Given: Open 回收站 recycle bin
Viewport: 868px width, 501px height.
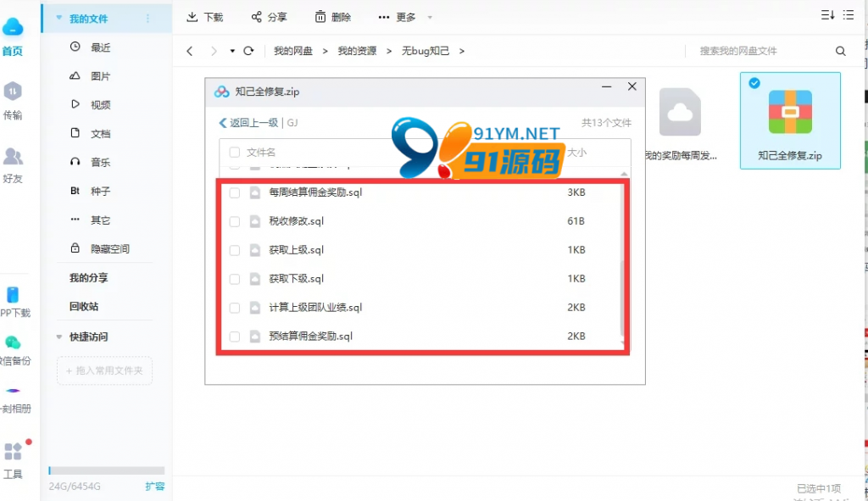Looking at the screenshot, I should coord(84,306).
